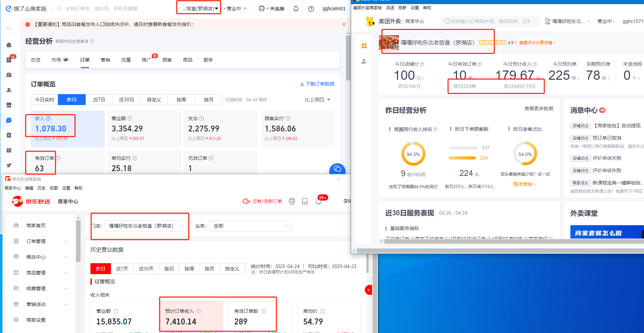This screenshot has height=333, width=644.
Task: Click Meituan 精准营销 link
Action: [x=524, y=184]
